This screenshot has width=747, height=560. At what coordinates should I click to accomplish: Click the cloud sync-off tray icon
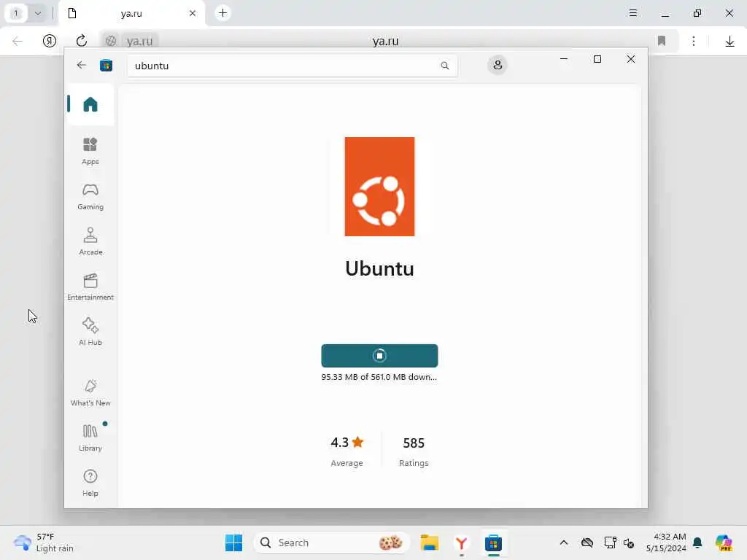click(587, 542)
